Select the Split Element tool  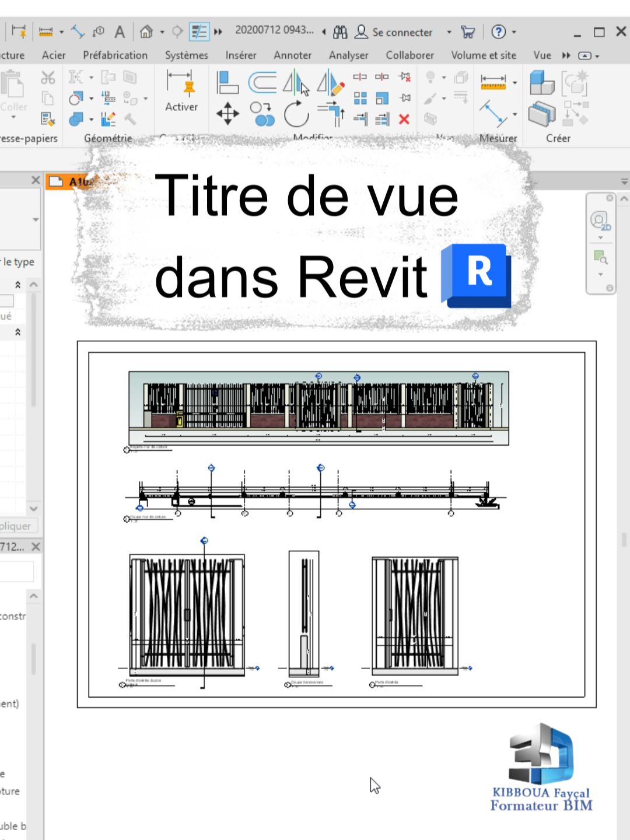pyautogui.click(x=360, y=77)
